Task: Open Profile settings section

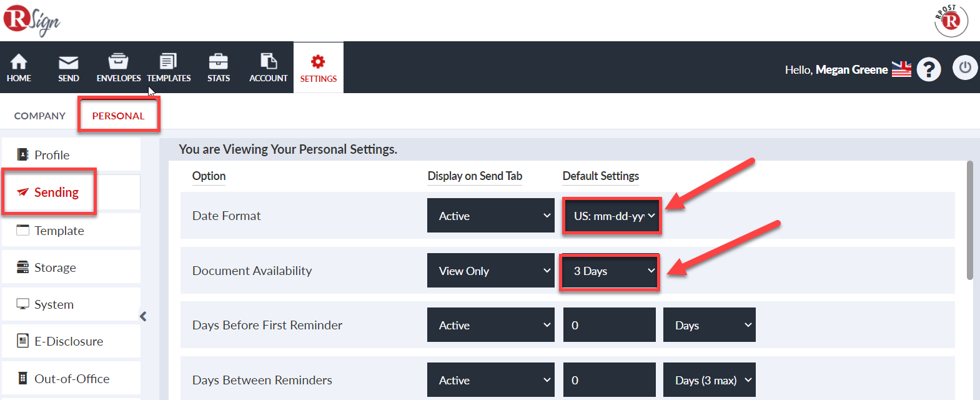Action: pos(71,154)
